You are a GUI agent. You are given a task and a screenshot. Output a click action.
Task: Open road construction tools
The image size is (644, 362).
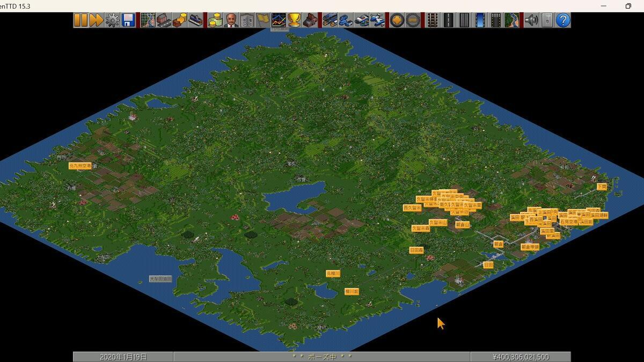pos(448,20)
